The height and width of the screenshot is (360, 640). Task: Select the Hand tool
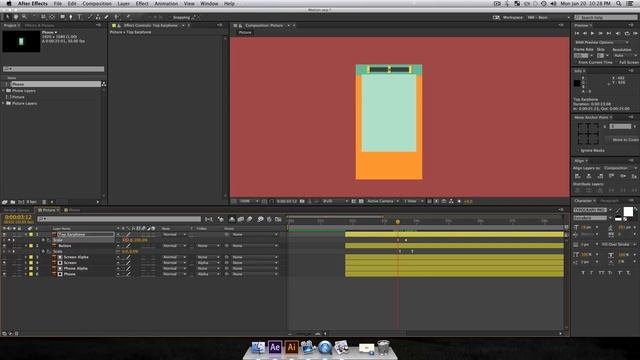(16, 17)
